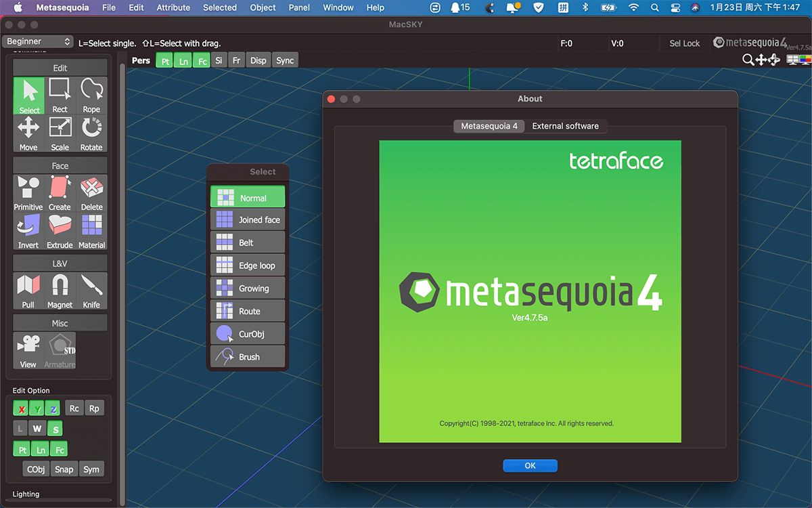Choose Belt selection mode

[248, 242]
